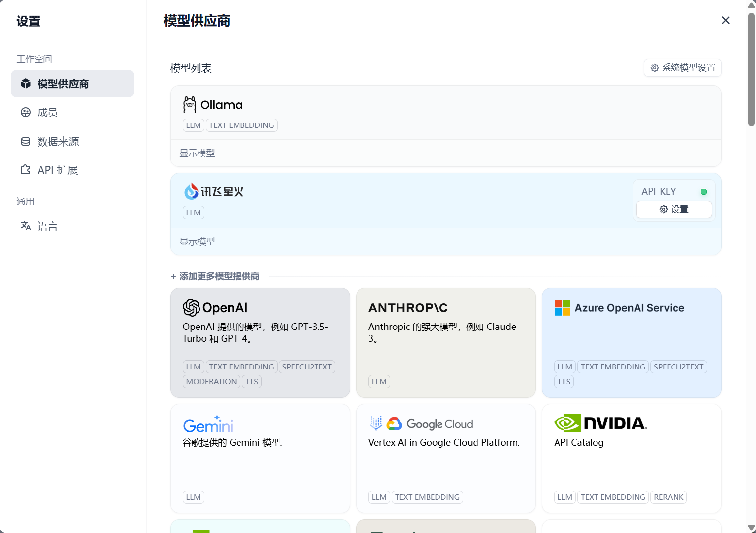Click the Ollama llama logo icon
This screenshot has height=533, width=756.
pos(190,105)
